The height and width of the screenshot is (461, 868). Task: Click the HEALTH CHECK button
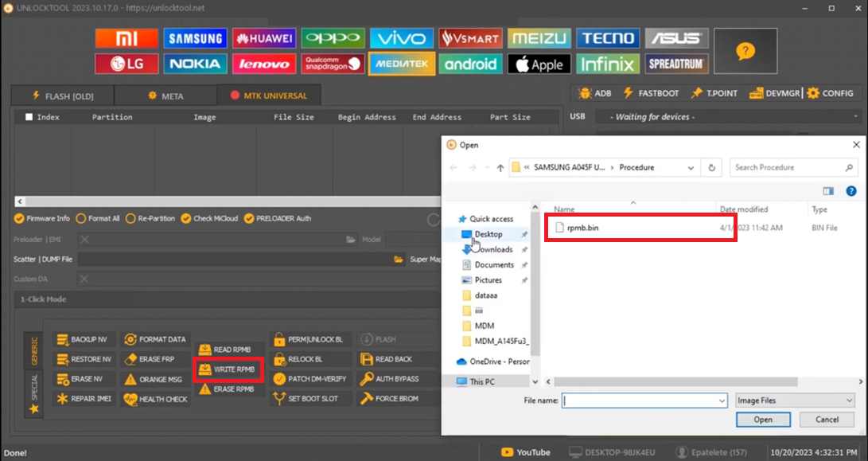click(x=156, y=399)
